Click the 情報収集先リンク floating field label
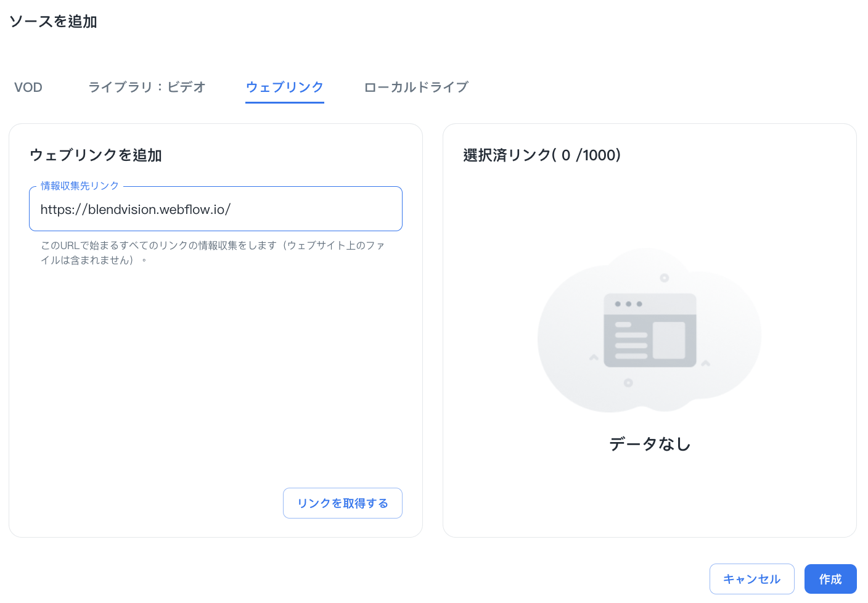The image size is (868, 603). 80,186
